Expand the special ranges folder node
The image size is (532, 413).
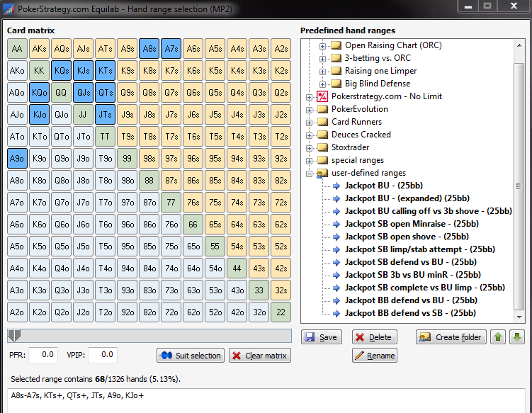[309, 161]
